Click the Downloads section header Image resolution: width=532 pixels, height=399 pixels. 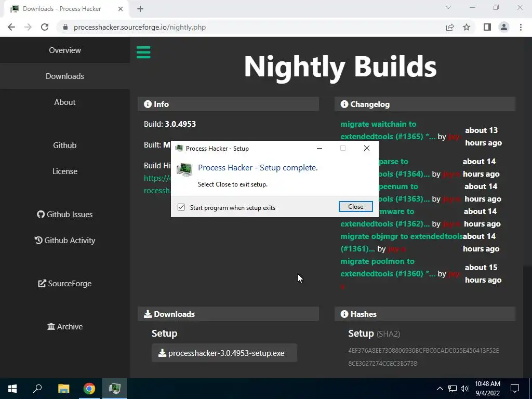pyautogui.click(x=228, y=314)
